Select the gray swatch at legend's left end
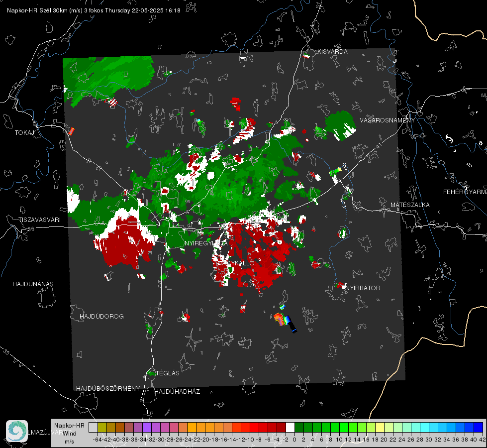The image size is (487, 448). click(93, 427)
